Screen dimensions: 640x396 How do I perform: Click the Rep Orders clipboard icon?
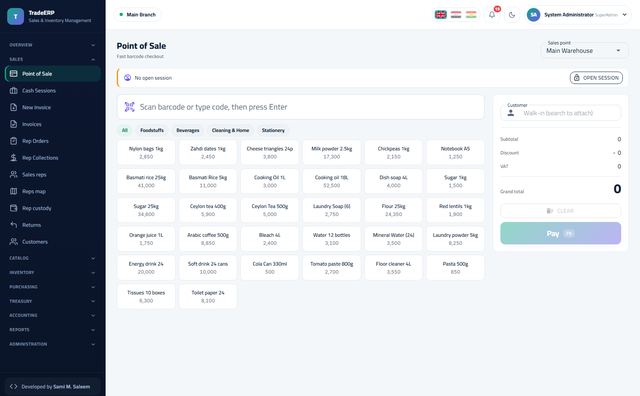pyautogui.click(x=13, y=141)
